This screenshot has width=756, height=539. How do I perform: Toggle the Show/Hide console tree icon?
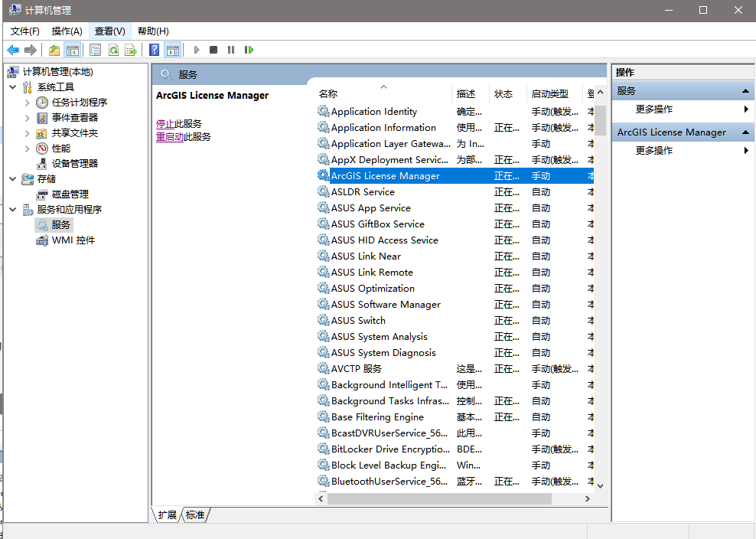[73, 50]
